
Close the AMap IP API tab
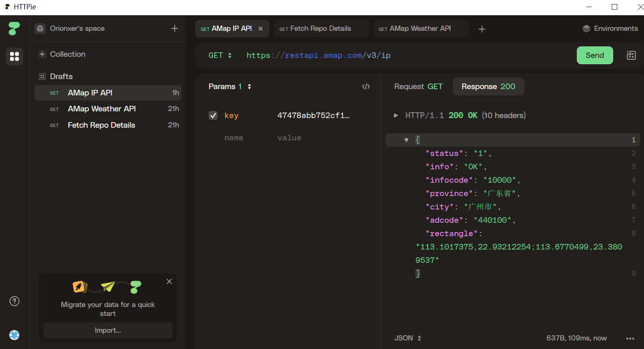click(x=261, y=29)
